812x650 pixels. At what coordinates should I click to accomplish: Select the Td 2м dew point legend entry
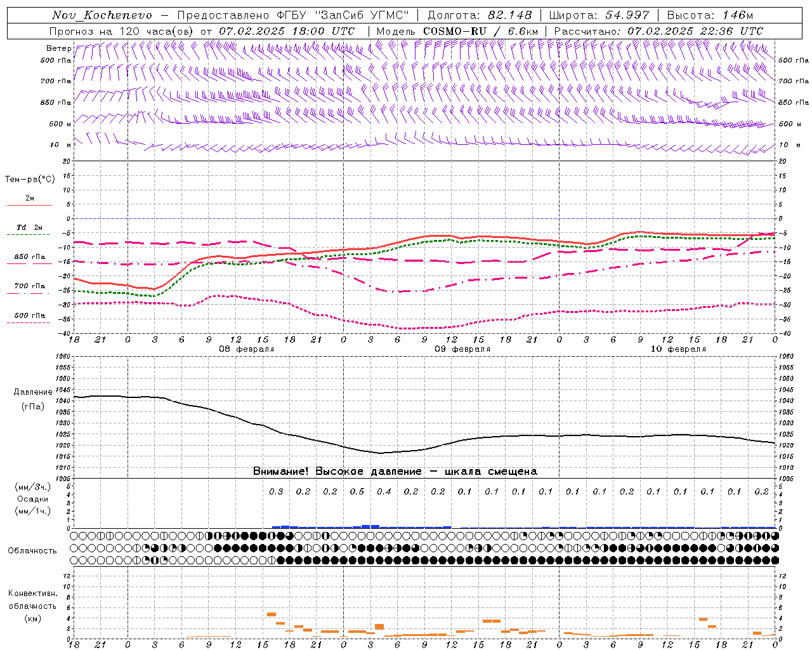(30, 227)
